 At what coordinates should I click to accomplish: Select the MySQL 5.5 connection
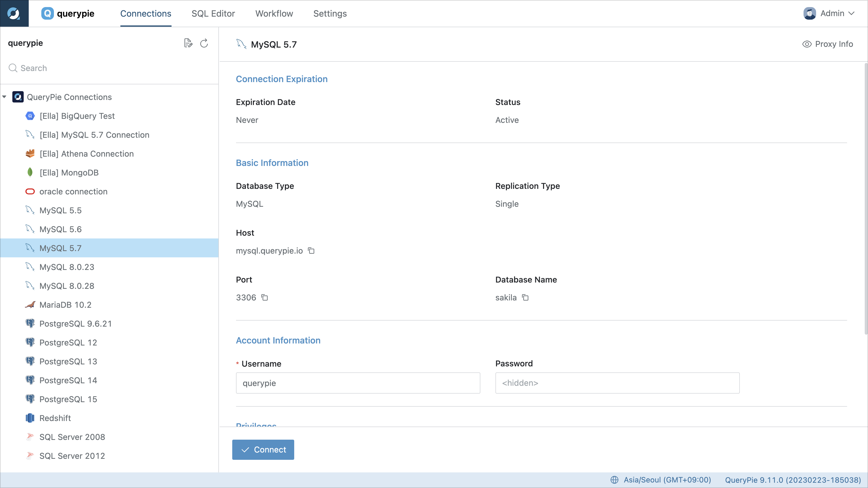coord(60,210)
